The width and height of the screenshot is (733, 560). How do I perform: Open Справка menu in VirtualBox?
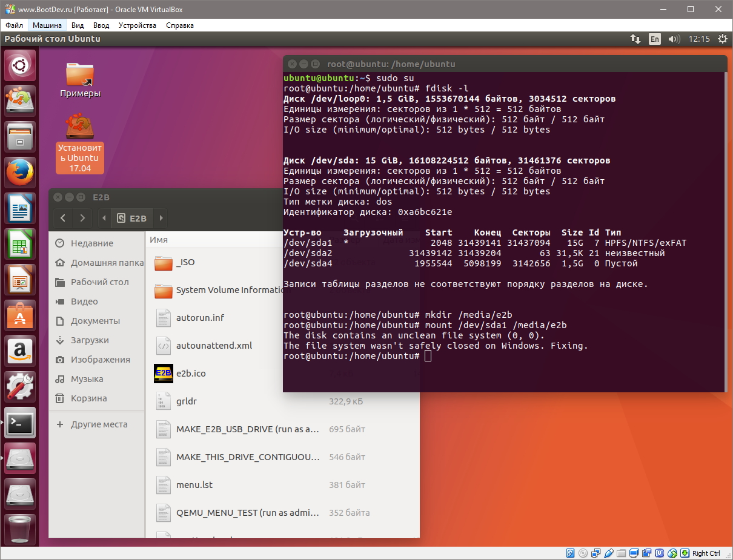180,25
